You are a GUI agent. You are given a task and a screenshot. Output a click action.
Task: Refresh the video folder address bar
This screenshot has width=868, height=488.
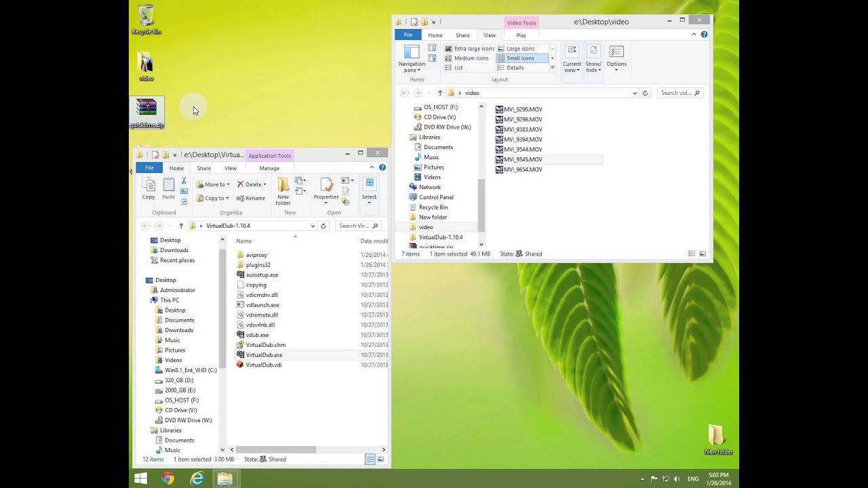[645, 93]
